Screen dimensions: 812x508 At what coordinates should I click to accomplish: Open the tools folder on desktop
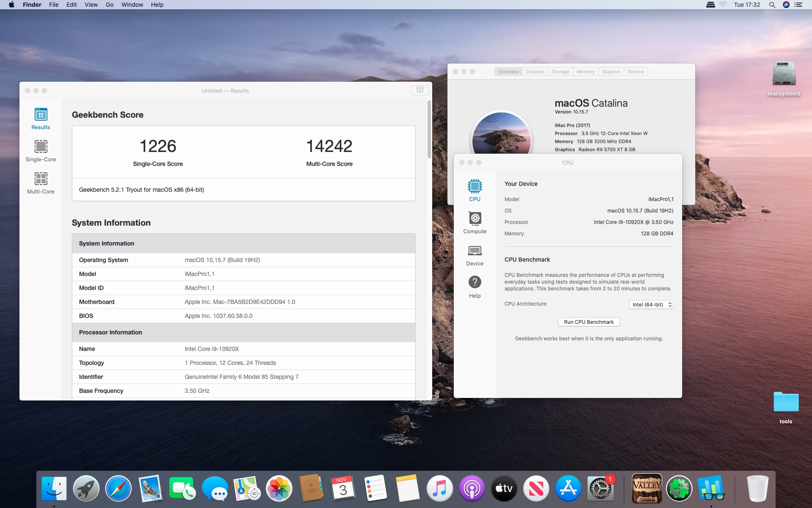tap(785, 404)
